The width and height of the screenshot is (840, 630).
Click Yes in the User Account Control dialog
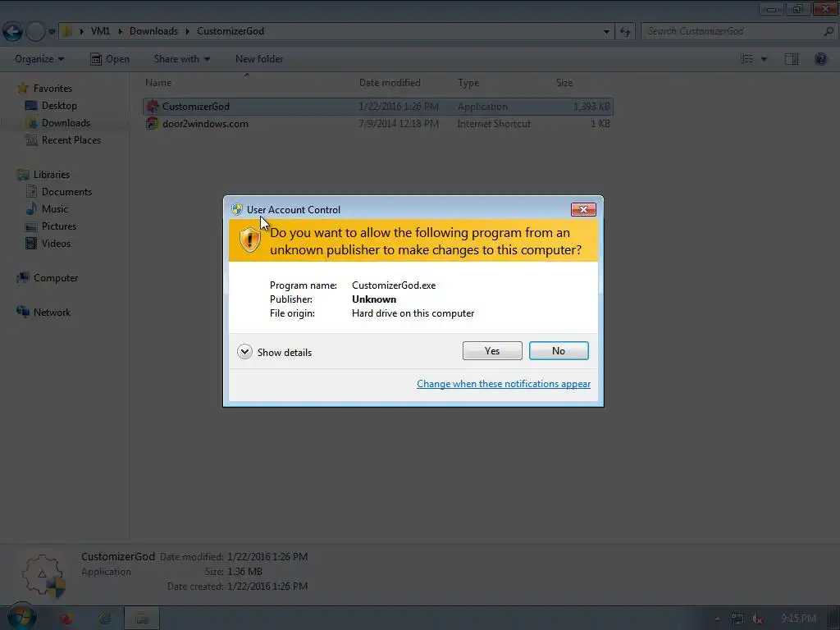492,351
